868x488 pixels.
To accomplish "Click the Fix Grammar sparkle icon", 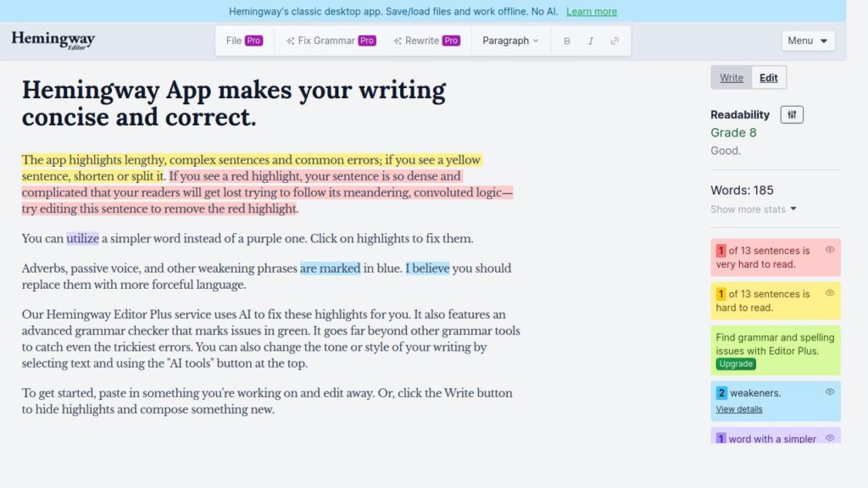I will click(290, 40).
